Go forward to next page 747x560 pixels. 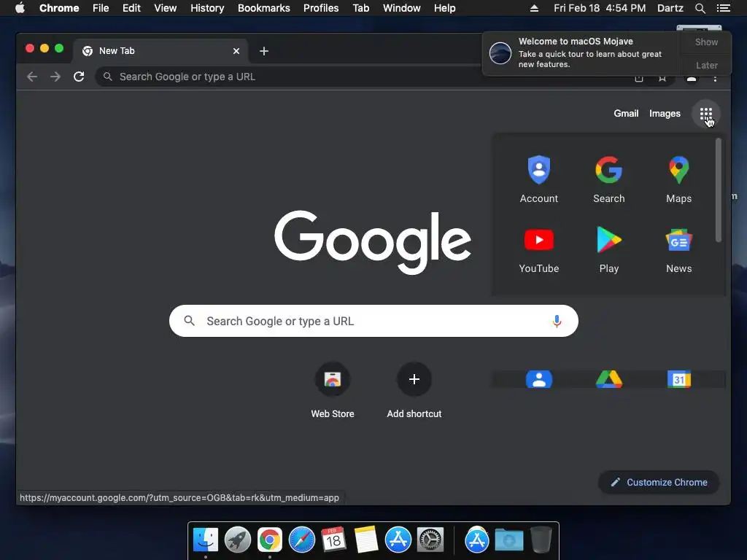[x=55, y=77]
